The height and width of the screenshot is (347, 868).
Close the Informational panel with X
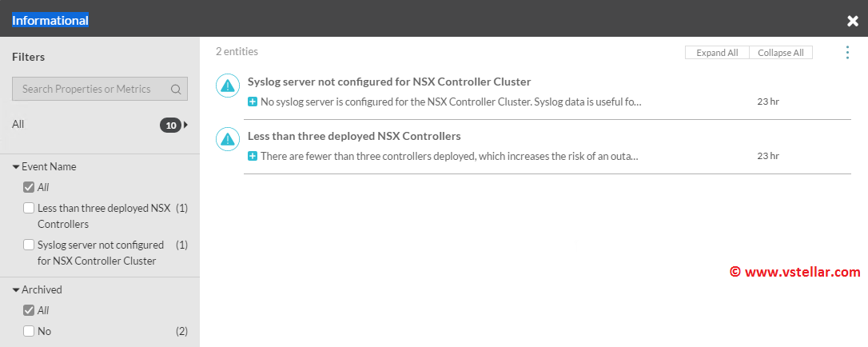click(x=853, y=21)
